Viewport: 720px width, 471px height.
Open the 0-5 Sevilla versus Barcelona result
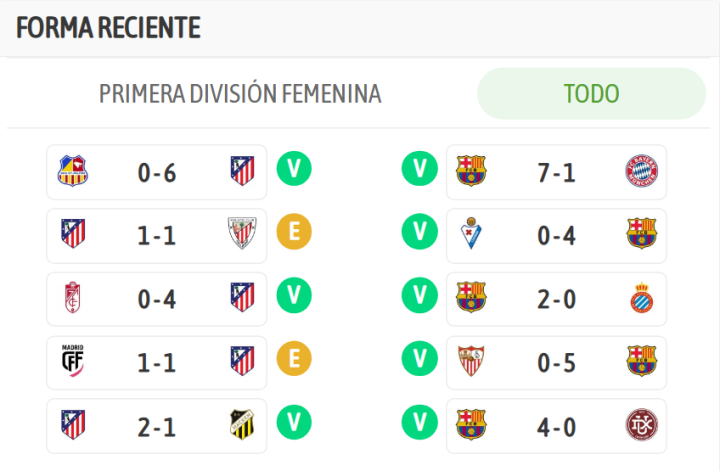tap(556, 361)
